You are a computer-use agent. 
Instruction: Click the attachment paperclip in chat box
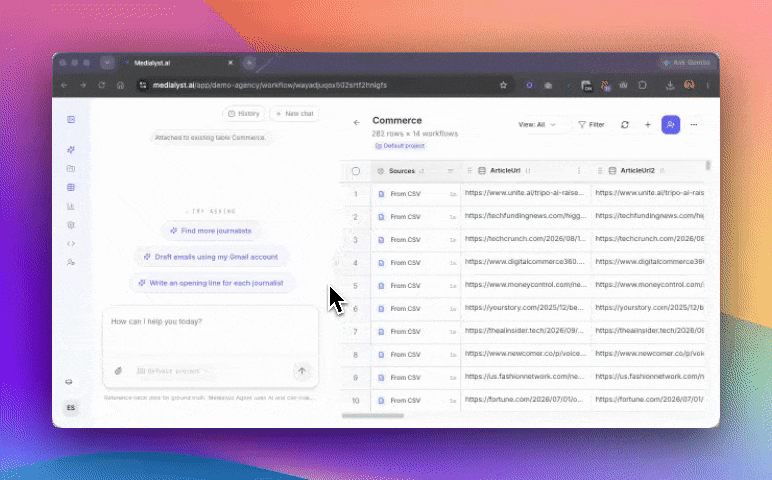coord(118,371)
